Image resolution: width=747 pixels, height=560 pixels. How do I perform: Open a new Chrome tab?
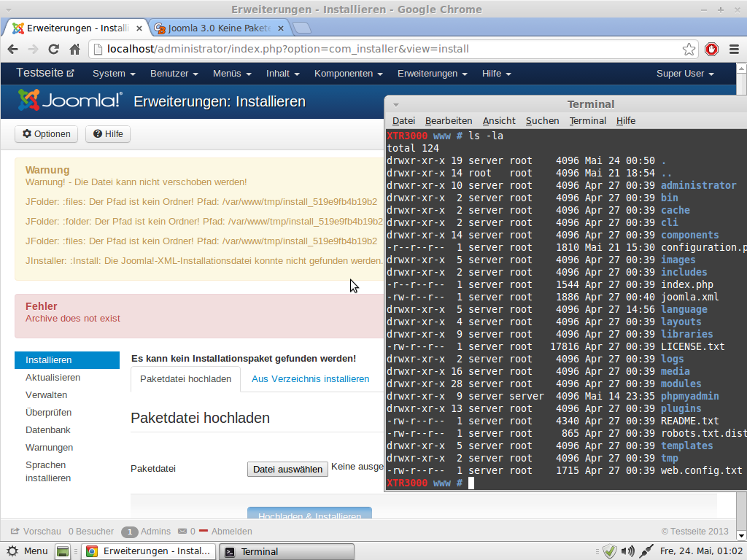pos(301,28)
